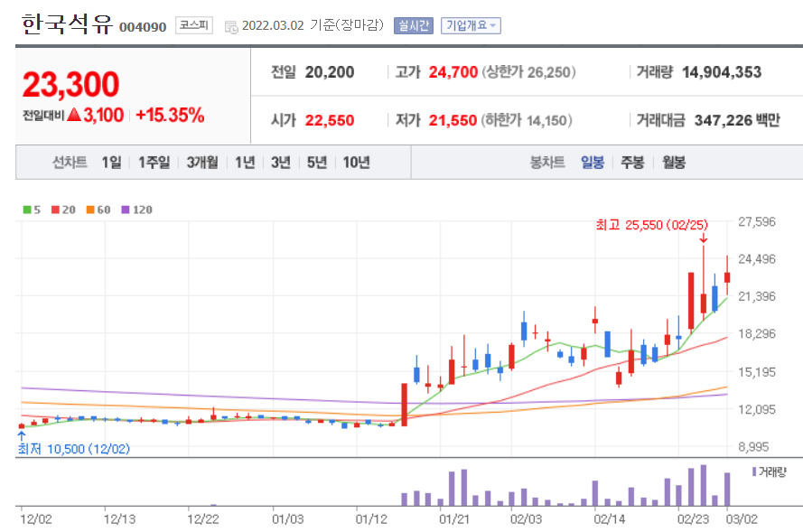Click the 27,596 price axis label

point(756,221)
